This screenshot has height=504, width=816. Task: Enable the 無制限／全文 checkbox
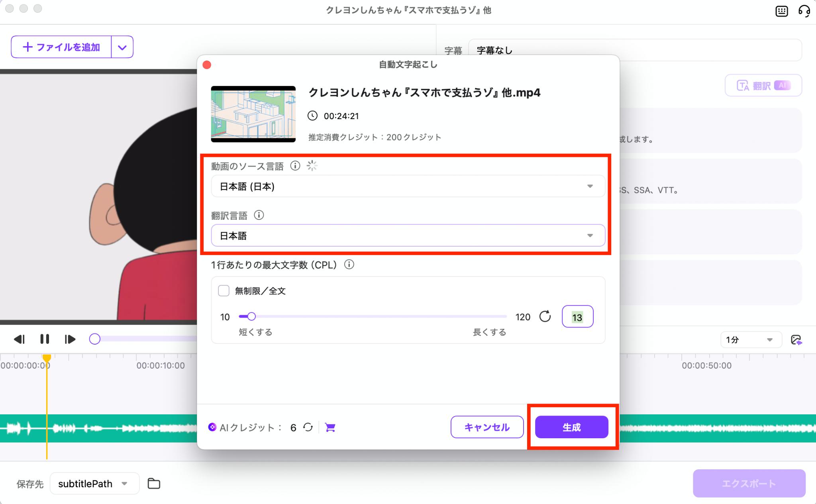(224, 291)
